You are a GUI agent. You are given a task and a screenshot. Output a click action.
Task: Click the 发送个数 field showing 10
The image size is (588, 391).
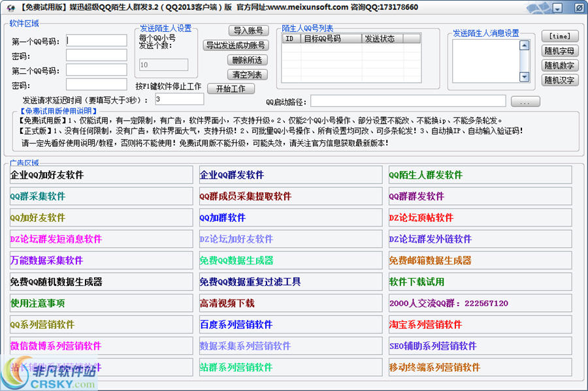(163, 65)
